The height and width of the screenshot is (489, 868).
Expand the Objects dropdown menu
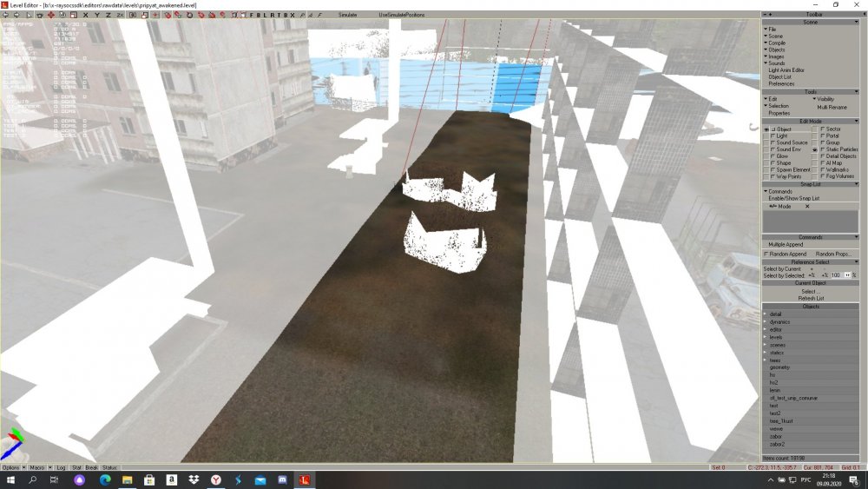pos(776,50)
